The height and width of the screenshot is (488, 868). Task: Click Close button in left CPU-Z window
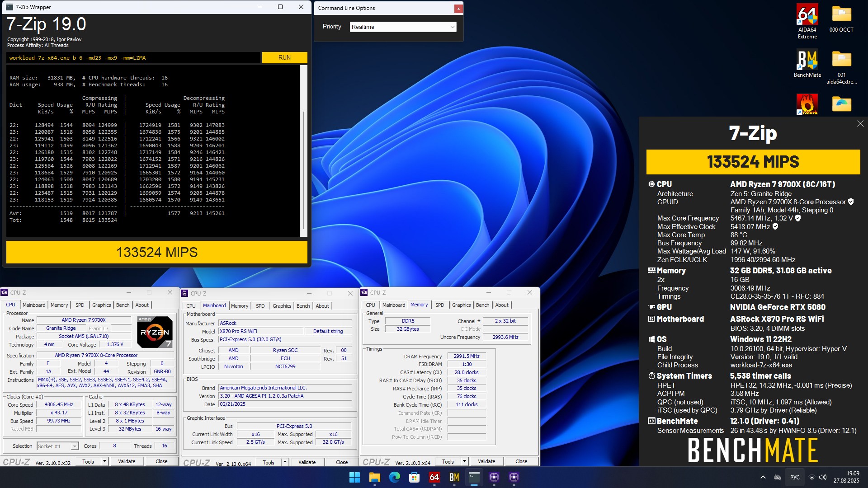point(161,461)
